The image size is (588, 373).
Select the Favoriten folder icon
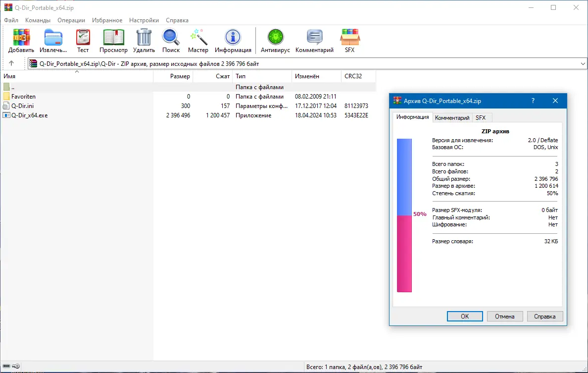click(x=6, y=97)
